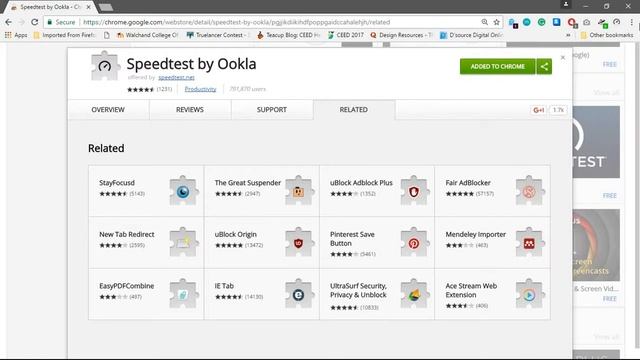Open the Other bookmarks folder

[607, 35]
